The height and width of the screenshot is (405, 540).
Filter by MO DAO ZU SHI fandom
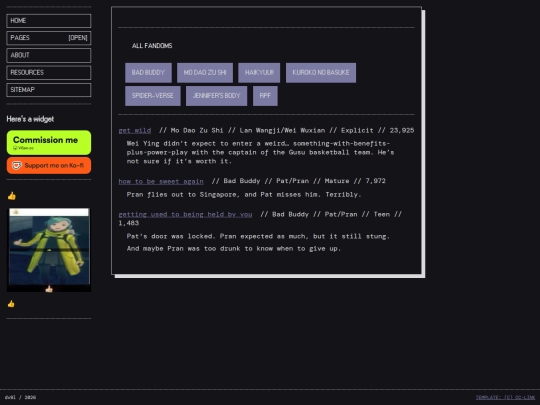pos(205,73)
